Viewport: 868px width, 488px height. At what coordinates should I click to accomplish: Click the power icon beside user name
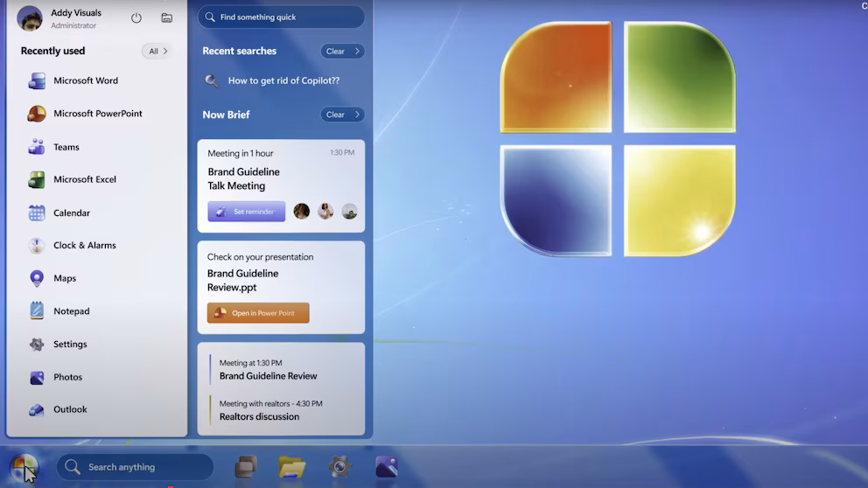pos(136,17)
